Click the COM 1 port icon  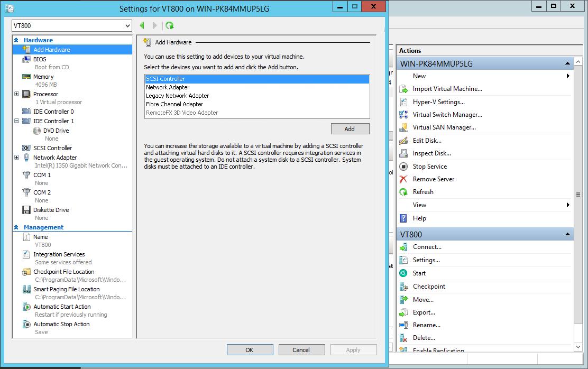pos(26,175)
